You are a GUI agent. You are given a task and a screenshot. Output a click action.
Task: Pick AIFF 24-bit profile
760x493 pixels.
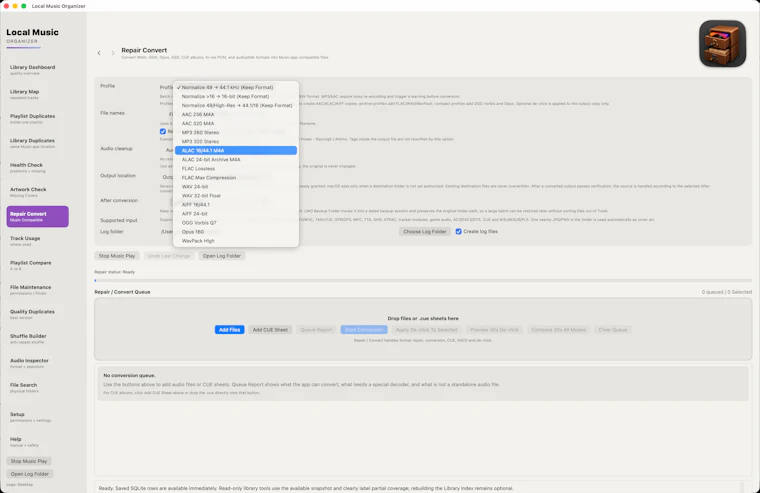pos(236,214)
